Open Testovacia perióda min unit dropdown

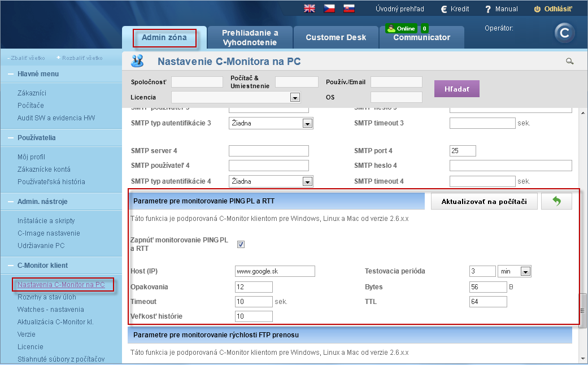[x=514, y=271]
